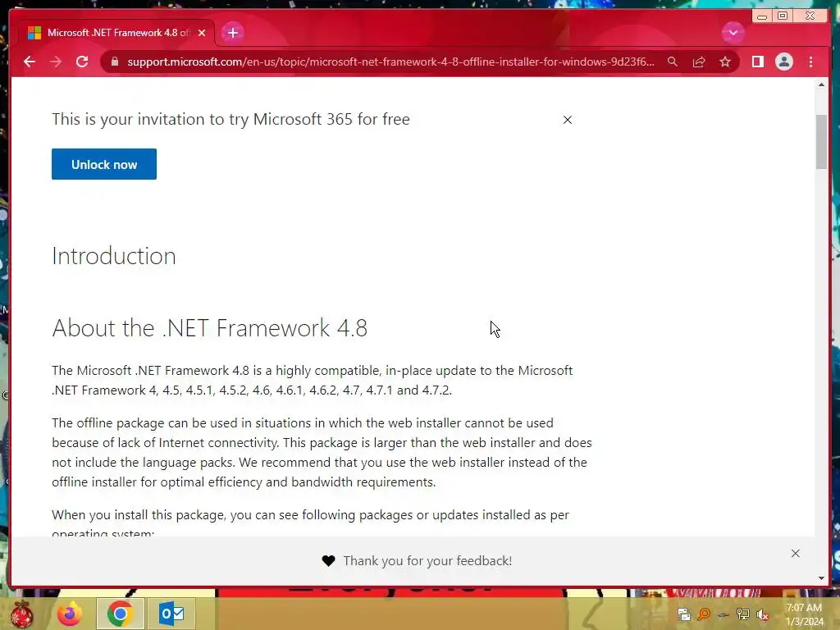The width and height of the screenshot is (840, 630).
Task: Reload the current page
Action: (82, 62)
